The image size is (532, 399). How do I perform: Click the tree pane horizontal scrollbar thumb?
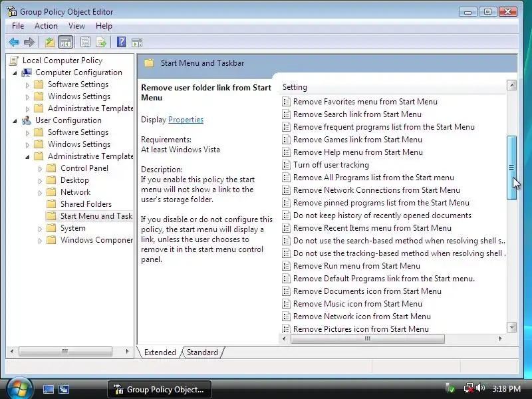tap(65, 351)
